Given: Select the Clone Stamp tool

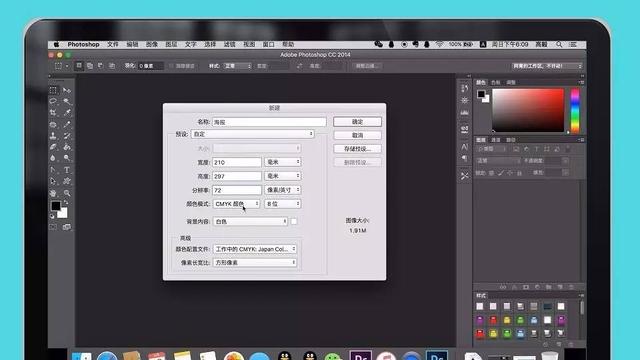Looking at the screenshot, I should tap(53, 136).
